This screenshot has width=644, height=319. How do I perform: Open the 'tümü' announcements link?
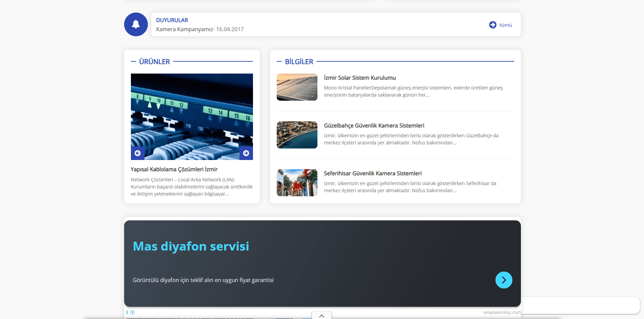pos(506,25)
